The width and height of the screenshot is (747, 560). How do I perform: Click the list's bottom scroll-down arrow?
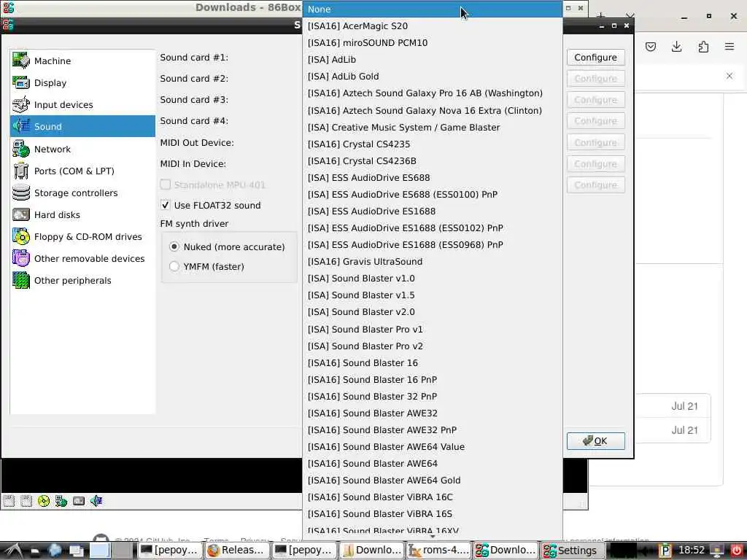(x=432, y=537)
